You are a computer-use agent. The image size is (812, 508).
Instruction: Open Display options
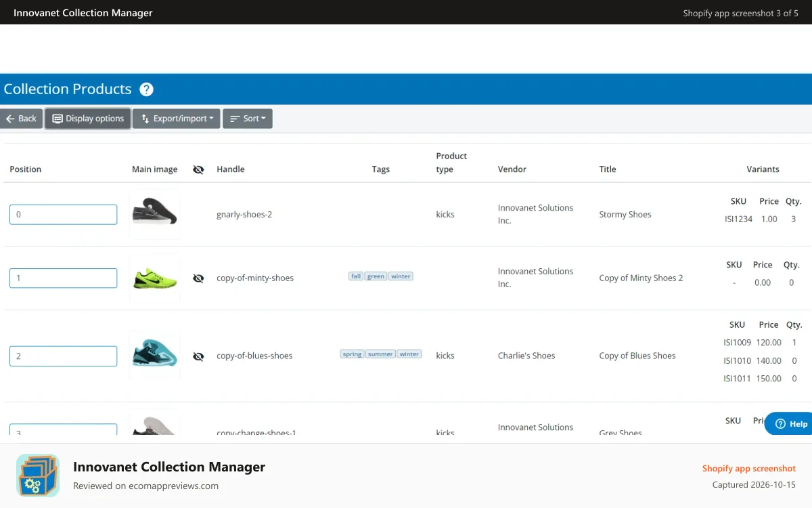[88, 119]
